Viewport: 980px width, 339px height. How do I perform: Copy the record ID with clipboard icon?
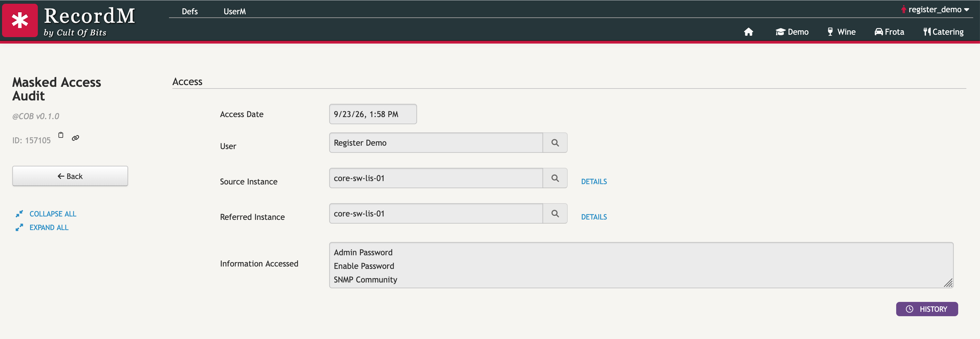click(61, 135)
